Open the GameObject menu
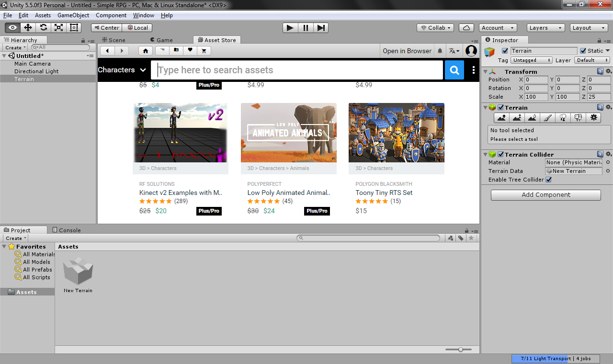The width and height of the screenshot is (613, 364). (x=73, y=15)
